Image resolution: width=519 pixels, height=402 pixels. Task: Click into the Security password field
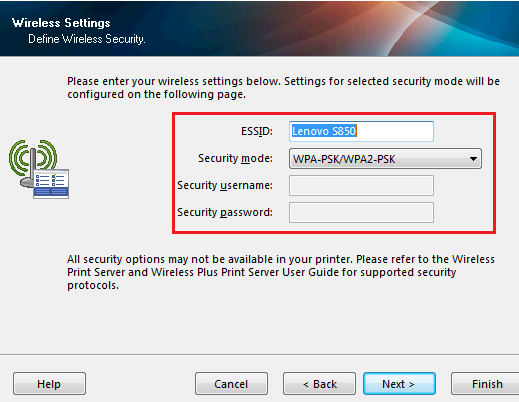point(361,212)
